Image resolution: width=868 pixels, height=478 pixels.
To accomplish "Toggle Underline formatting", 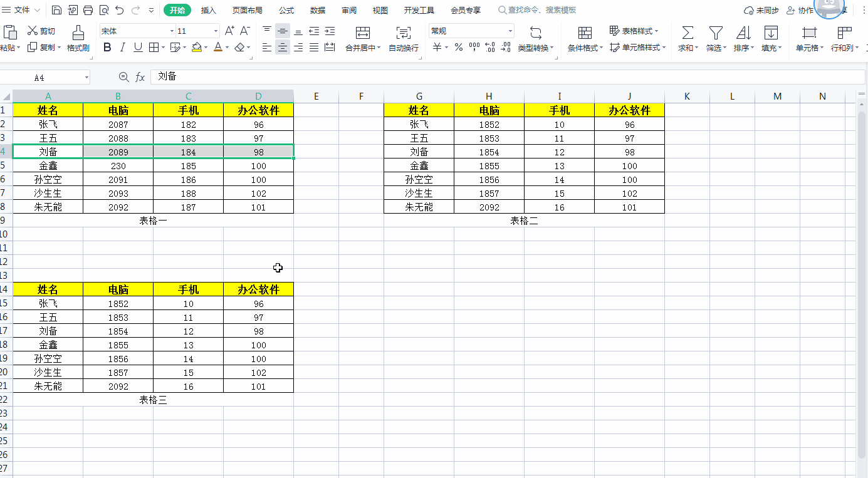I will click(138, 47).
